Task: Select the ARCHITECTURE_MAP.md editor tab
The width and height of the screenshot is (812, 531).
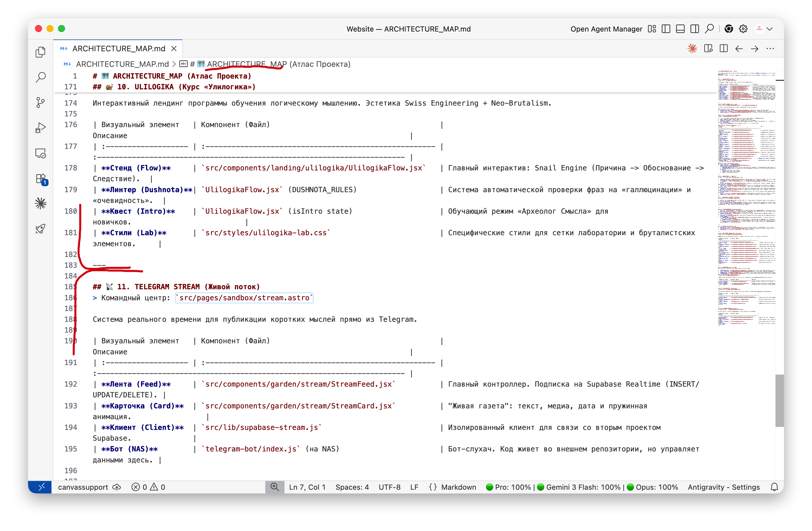Action: [118, 49]
